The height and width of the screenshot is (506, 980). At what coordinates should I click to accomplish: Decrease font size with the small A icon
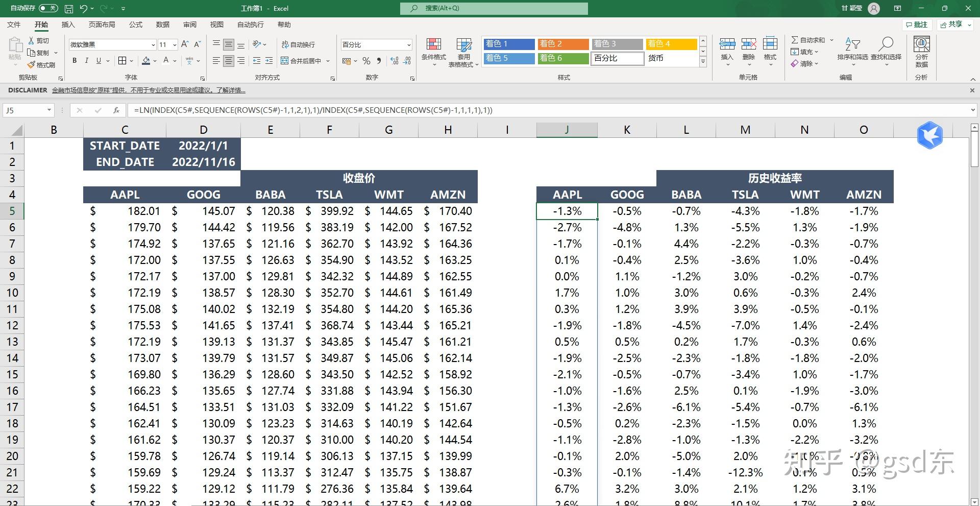pos(197,44)
